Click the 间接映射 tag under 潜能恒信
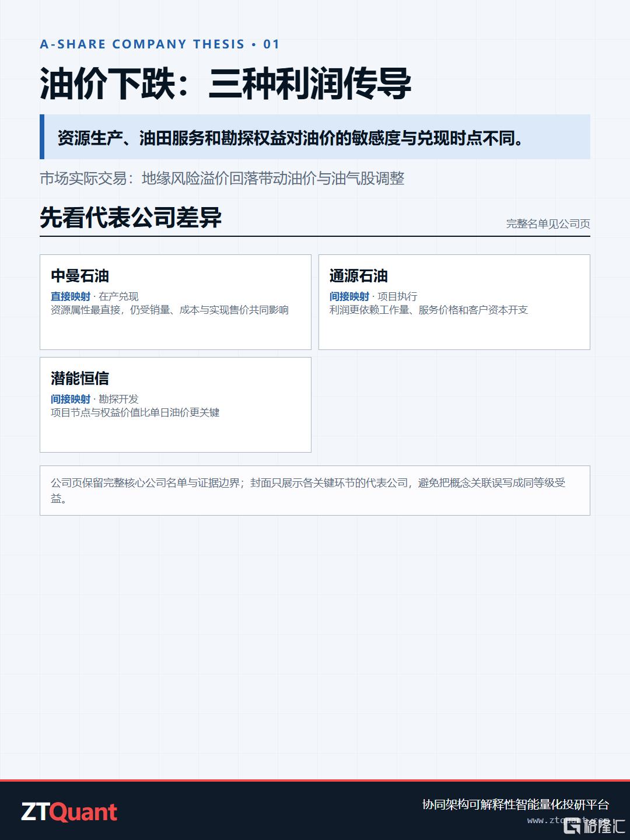 click(x=71, y=399)
